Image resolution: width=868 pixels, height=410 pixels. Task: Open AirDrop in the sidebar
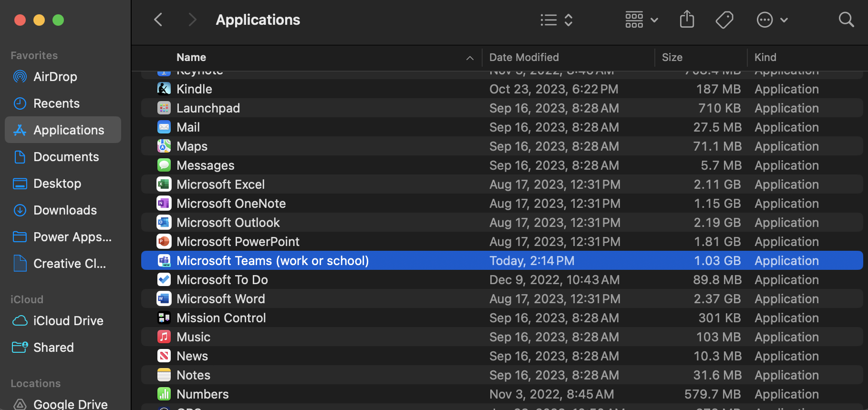pos(63,77)
